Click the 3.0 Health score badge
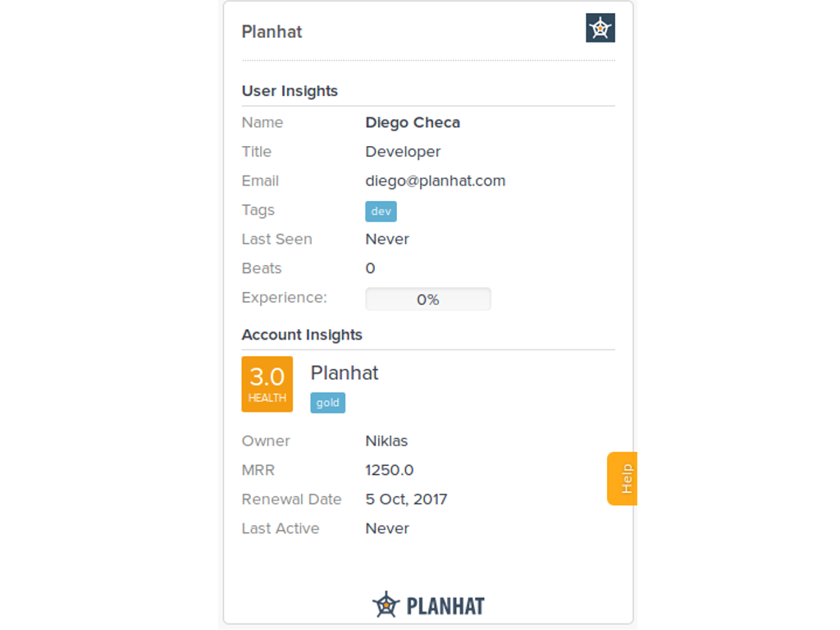The height and width of the screenshot is (630, 840). [x=267, y=384]
